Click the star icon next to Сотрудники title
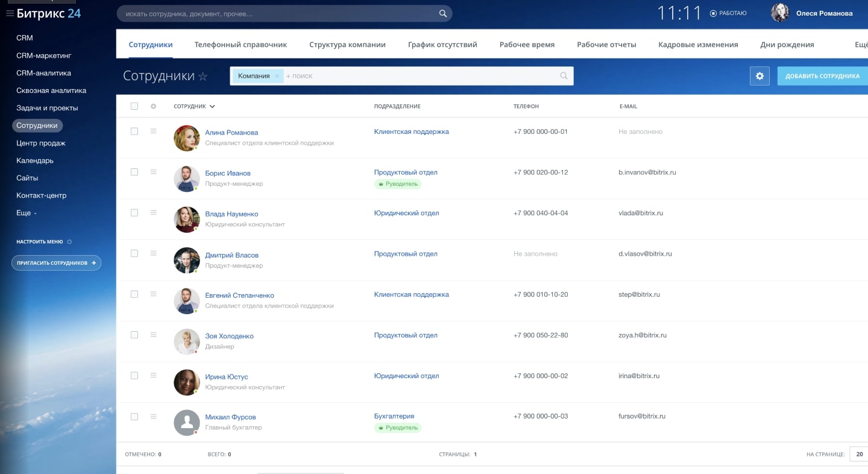Image resolution: width=868 pixels, height=474 pixels. pyautogui.click(x=203, y=77)
